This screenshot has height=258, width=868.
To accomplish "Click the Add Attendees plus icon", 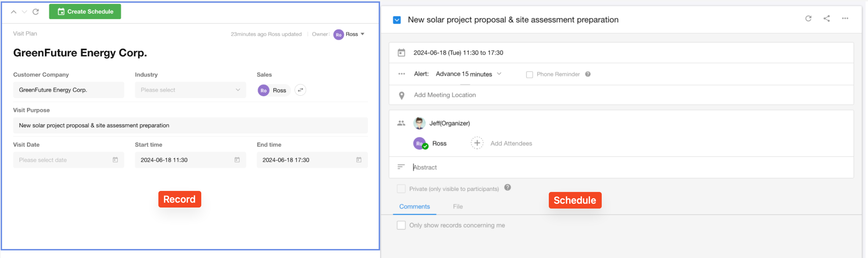I will click(477, 143).
